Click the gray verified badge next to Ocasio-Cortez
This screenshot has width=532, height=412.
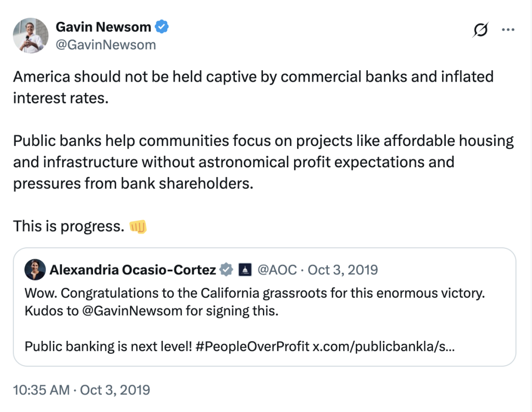click(226, 270)
